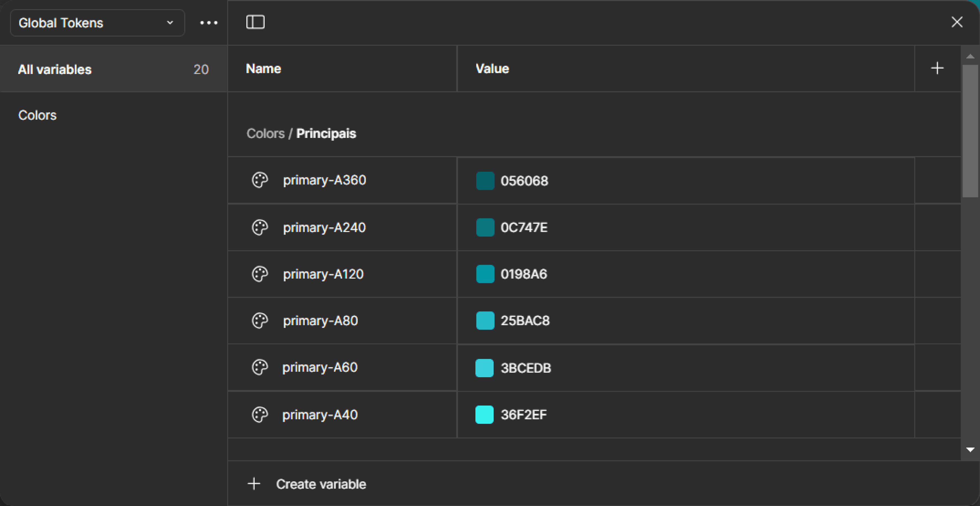This screenshot has width=980, height=506.
Task: Click the Principais group header
Action: [326, 134]
